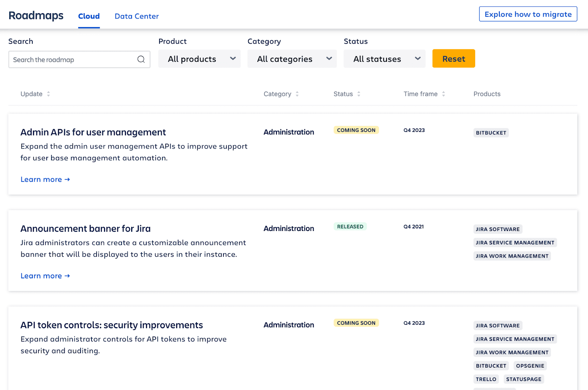Click the Explore how to migrate button
588x390 pixels.
(x=528, y=14)
